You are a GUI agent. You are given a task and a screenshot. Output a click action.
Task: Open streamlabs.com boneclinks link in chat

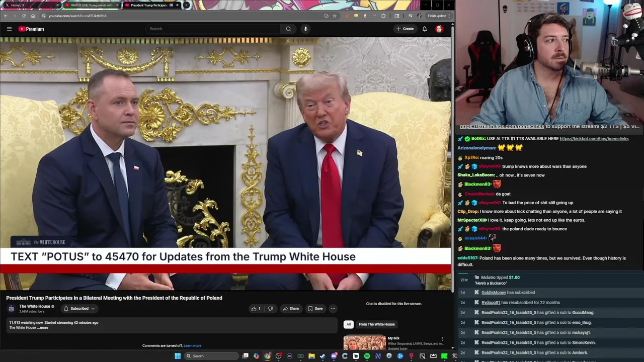pyautogui.click(x=502, y=126)
